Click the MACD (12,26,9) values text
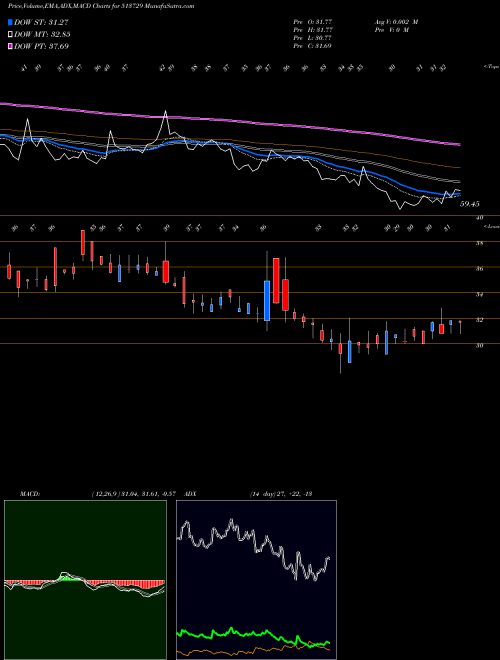Viewport: 500px width, 660px height. (136, 494)
